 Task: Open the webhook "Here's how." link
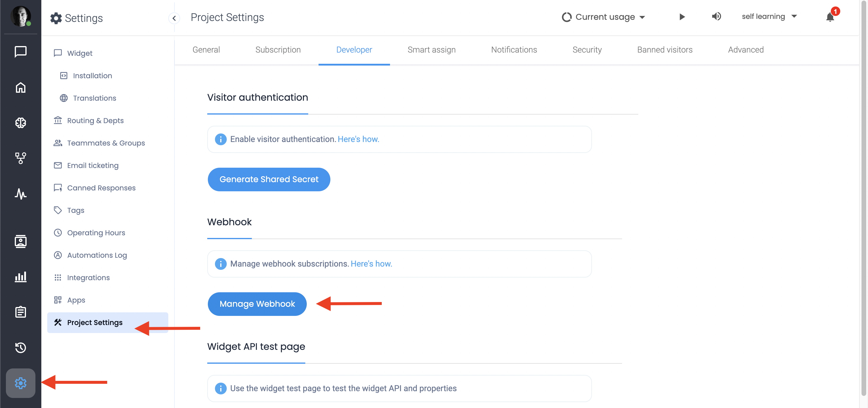point(371,264)
